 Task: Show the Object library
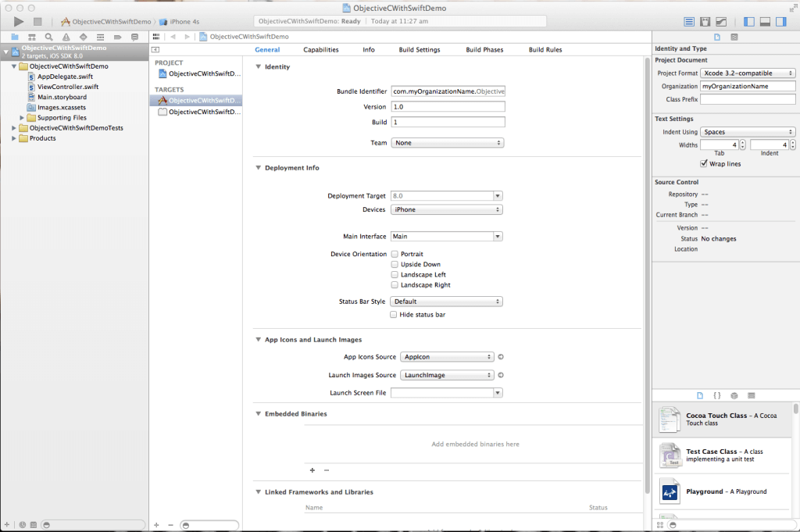734,395
